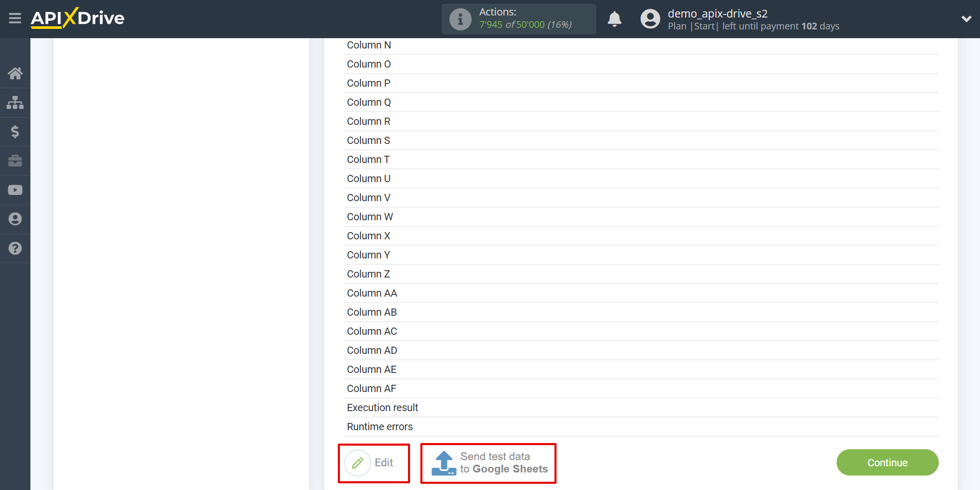Image resolution: width=980 pixels, height=490 pixels.
Task: Click the plan payment days text
Action: (753, 26)
